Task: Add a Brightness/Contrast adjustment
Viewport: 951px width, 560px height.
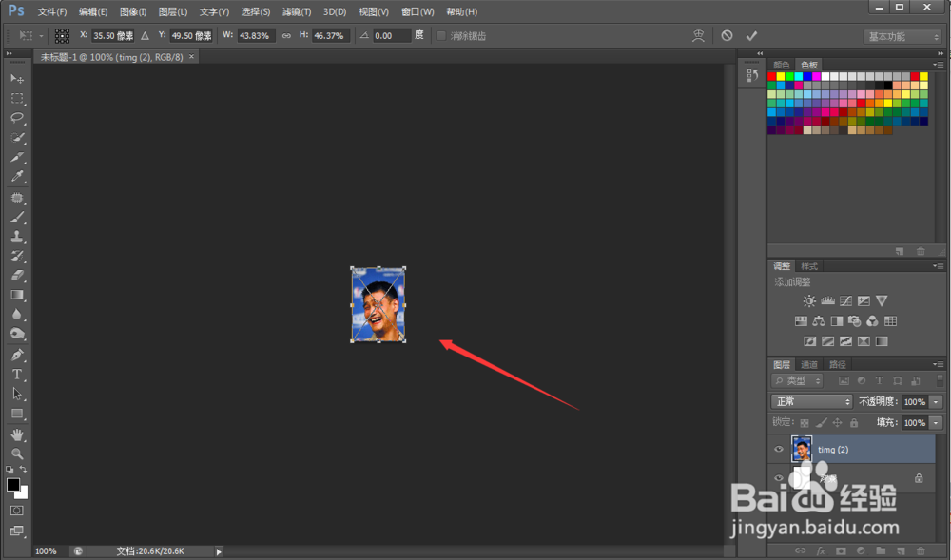Action: (x=809, y=300)
